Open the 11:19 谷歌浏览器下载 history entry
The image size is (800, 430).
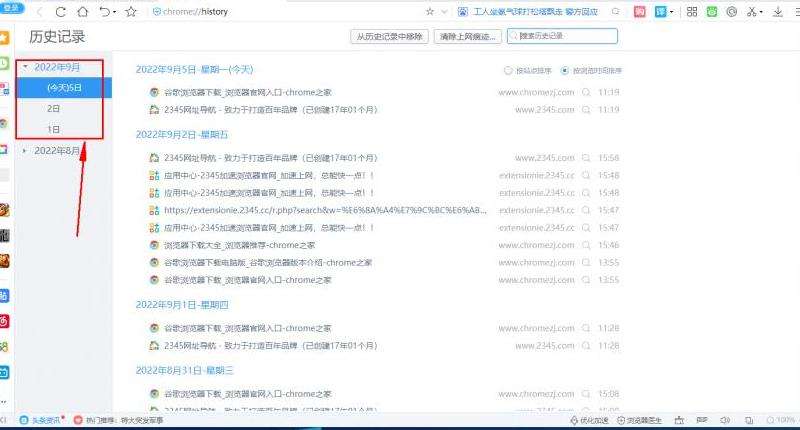coord(247,92)
